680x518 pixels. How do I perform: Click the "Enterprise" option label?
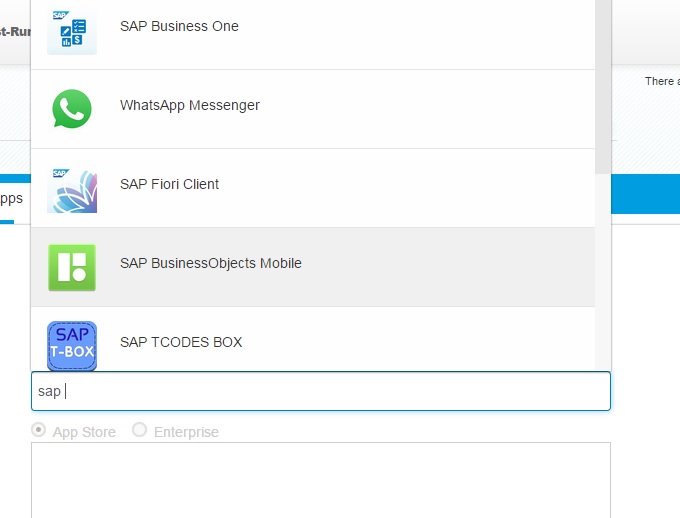[186, 432]
